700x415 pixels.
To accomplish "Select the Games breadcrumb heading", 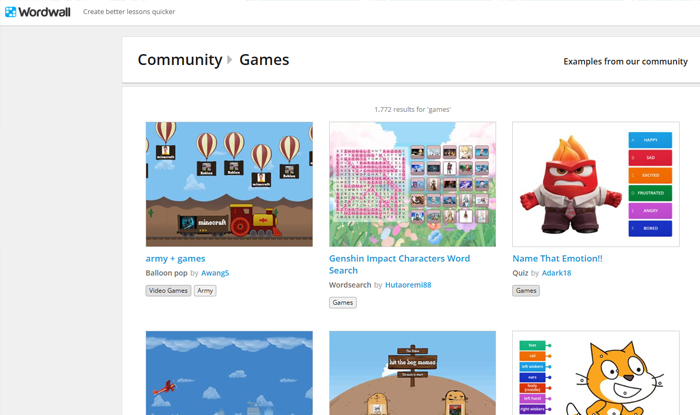I will (264, 60).
